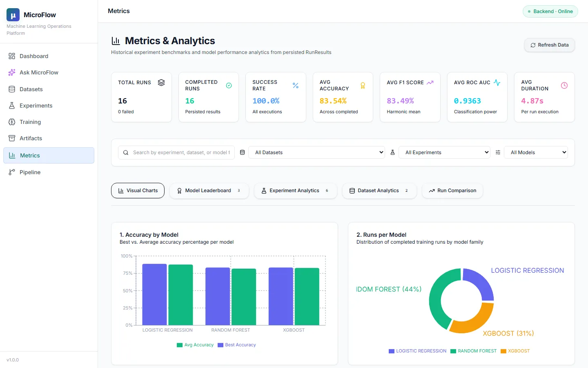Image resolution: width=588 pixels, height=368 pixels.
Task: Click the 83.54% average accuracy value
Action: pos(333,101)
